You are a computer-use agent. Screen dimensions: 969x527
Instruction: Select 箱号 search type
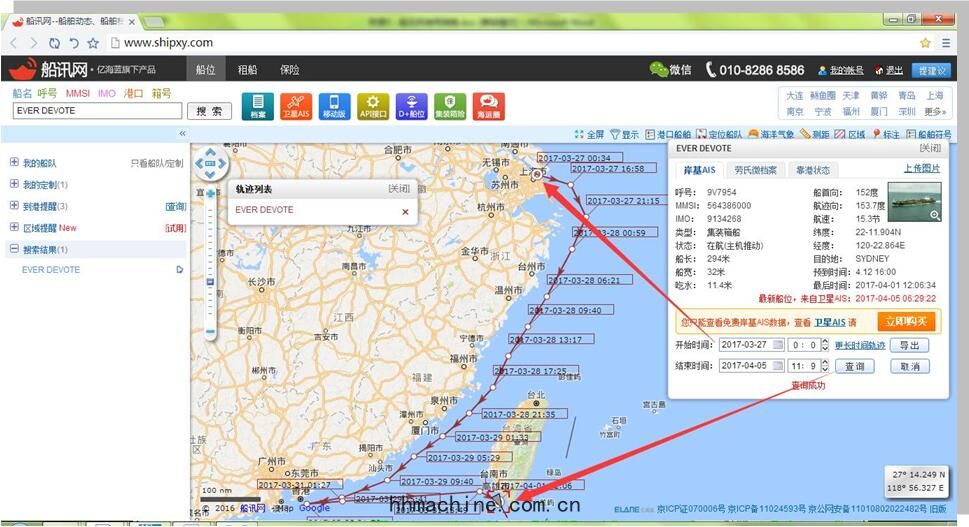(x=161, y=93)
